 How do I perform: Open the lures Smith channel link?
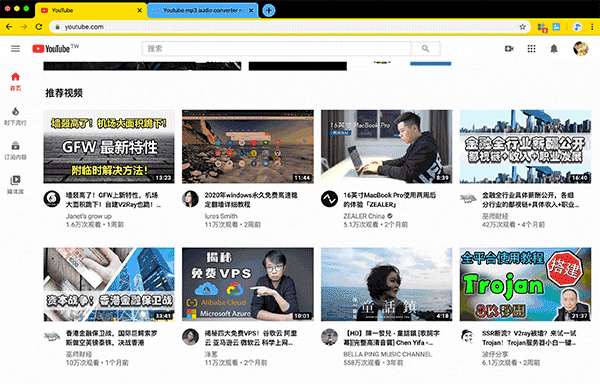pos(221,216)
